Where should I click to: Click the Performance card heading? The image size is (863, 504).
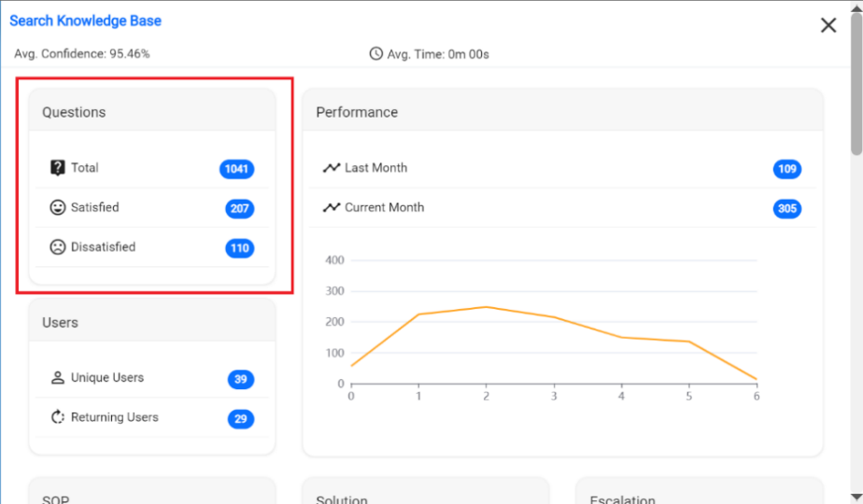(x=357, y=112)
